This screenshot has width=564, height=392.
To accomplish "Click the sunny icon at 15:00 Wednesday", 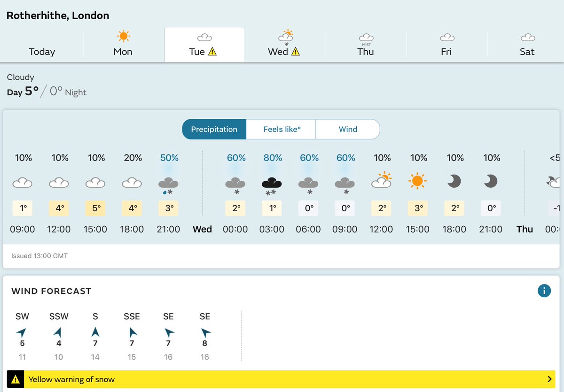I will click(417, 181).
